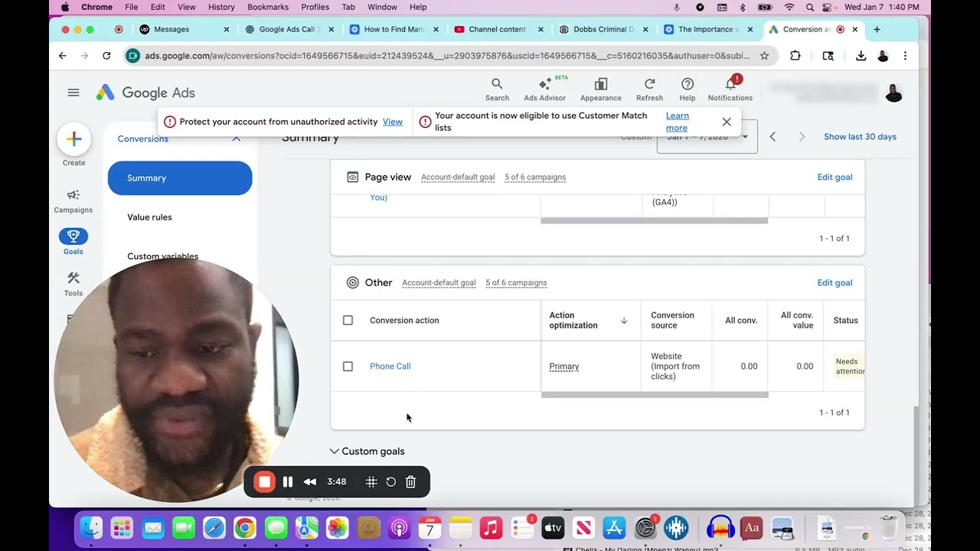Click 5 of 6 campaigns for Other goal

coord(516,283)
